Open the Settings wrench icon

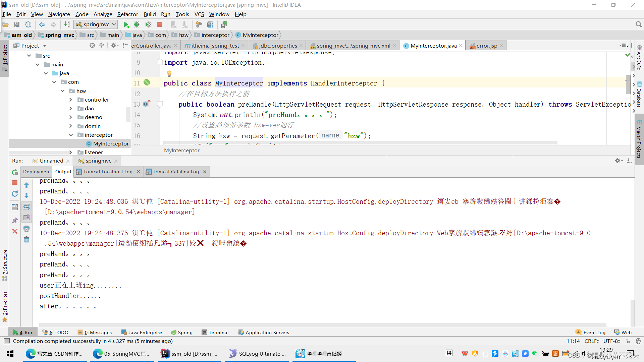tap(199, 24)
